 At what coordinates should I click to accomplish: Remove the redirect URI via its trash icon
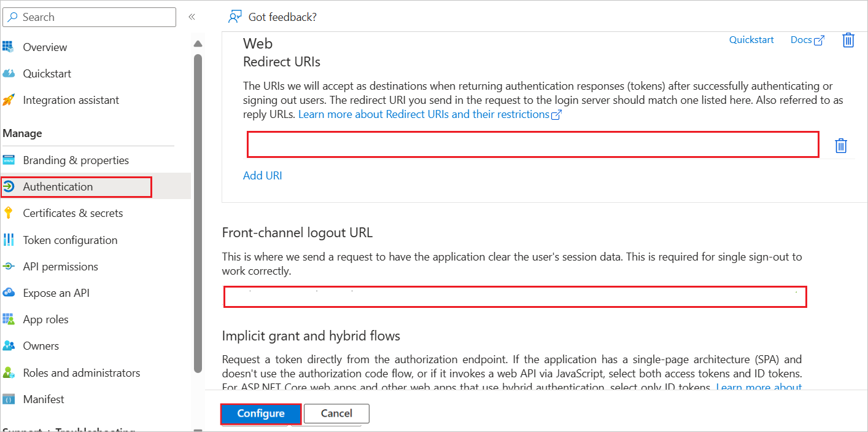(x=841, y=146)
